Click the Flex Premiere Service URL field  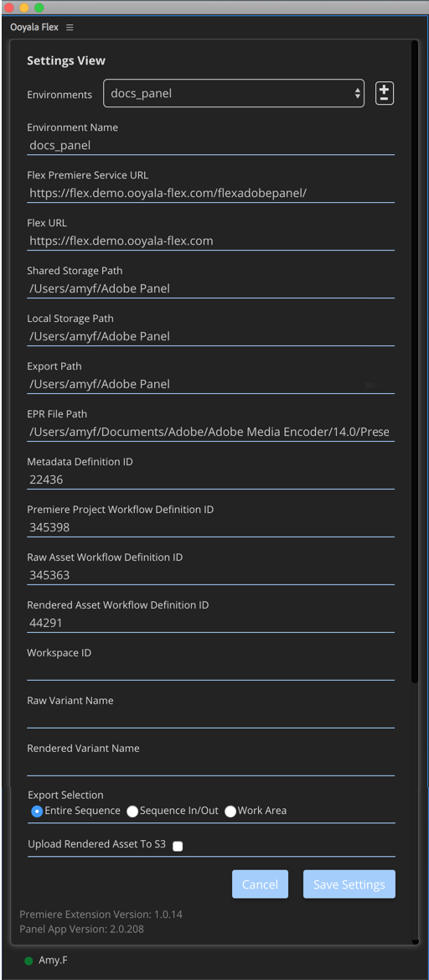(210, 193)
